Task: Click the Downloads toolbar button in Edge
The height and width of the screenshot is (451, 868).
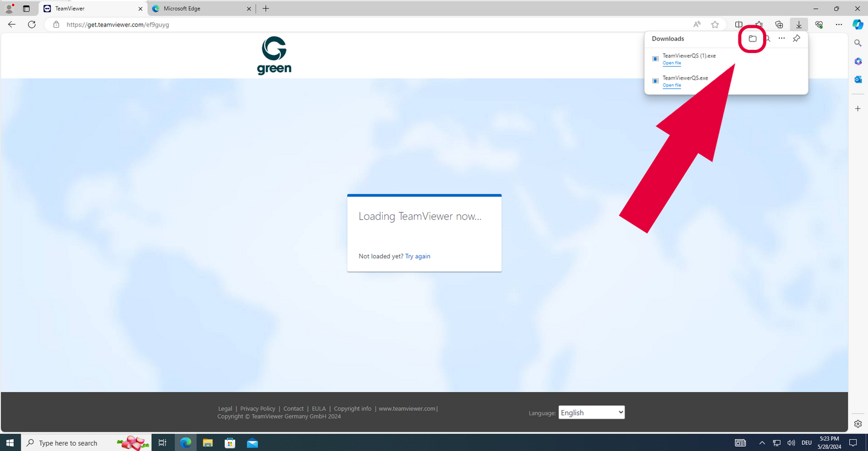Action: pyautogui.click(x=799, y=25)
